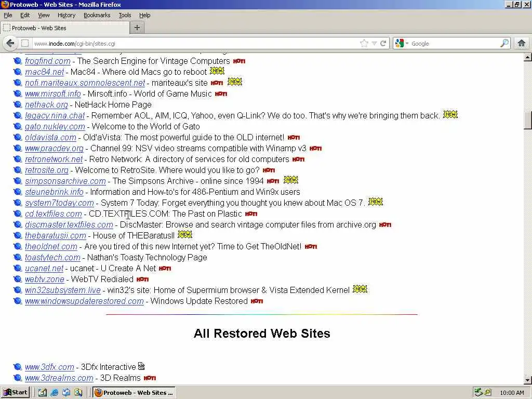Open the frogfind.com link

[47, 61]
